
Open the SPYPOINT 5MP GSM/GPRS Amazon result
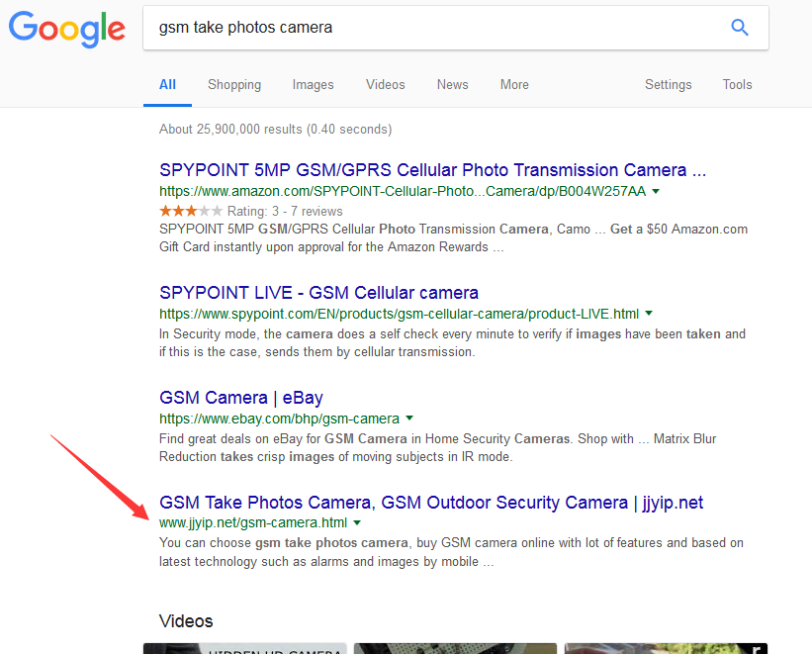click(432, 170)
